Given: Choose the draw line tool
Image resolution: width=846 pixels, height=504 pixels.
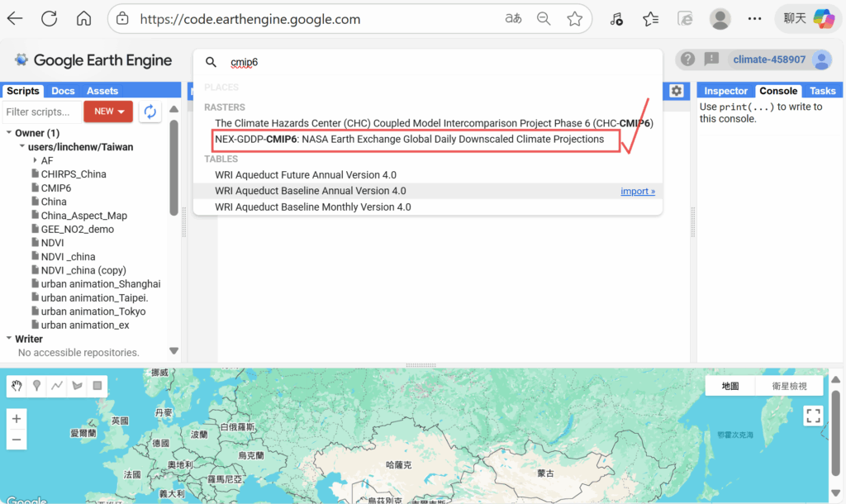Looking at the screenshot, I should tap(57, 386).
